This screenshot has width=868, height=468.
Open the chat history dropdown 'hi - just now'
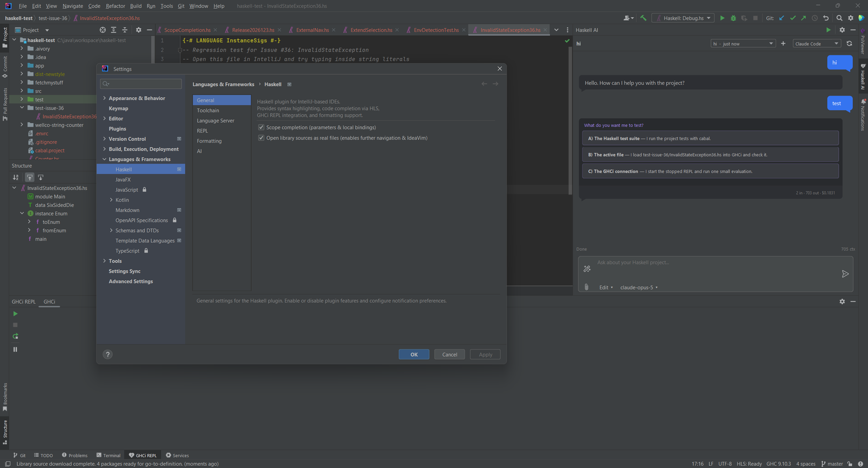tap(743, 43)
